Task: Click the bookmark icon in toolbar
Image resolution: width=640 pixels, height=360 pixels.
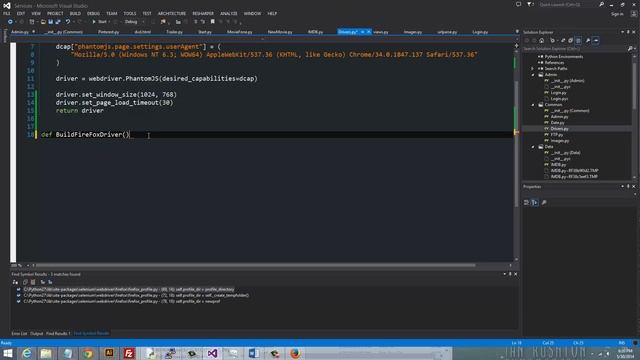Action: click(213, 22)
